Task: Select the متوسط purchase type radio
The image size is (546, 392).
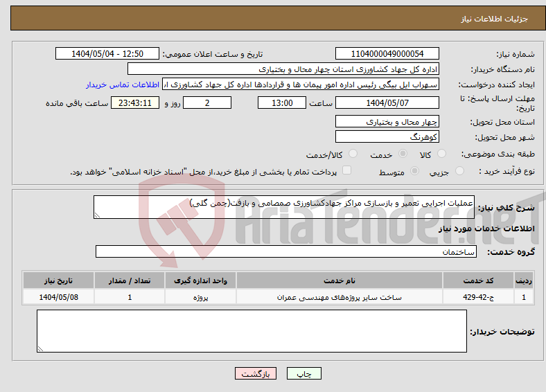Action: tap(415, 171)
